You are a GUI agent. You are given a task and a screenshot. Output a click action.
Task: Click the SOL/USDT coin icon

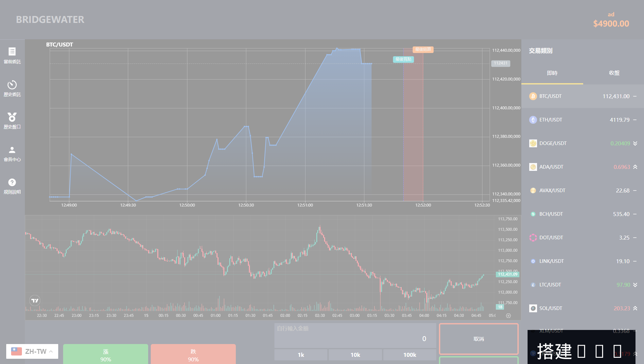pyautogui.click(x=533, y=308)
